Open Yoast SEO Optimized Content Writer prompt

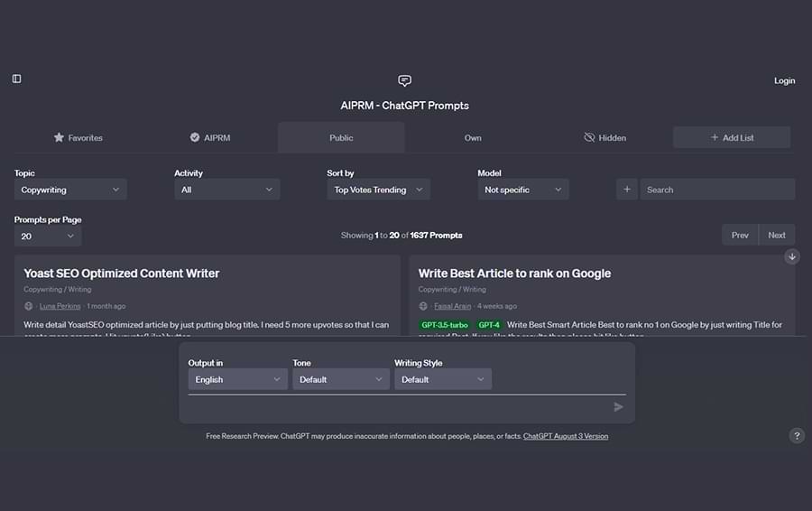coord(122,274)
